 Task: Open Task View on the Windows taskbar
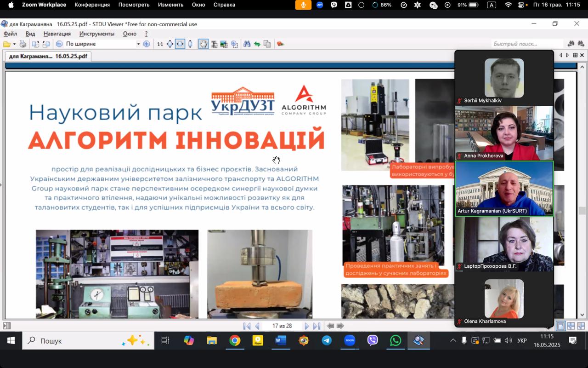pyautogui.click(x=165, y=341)
